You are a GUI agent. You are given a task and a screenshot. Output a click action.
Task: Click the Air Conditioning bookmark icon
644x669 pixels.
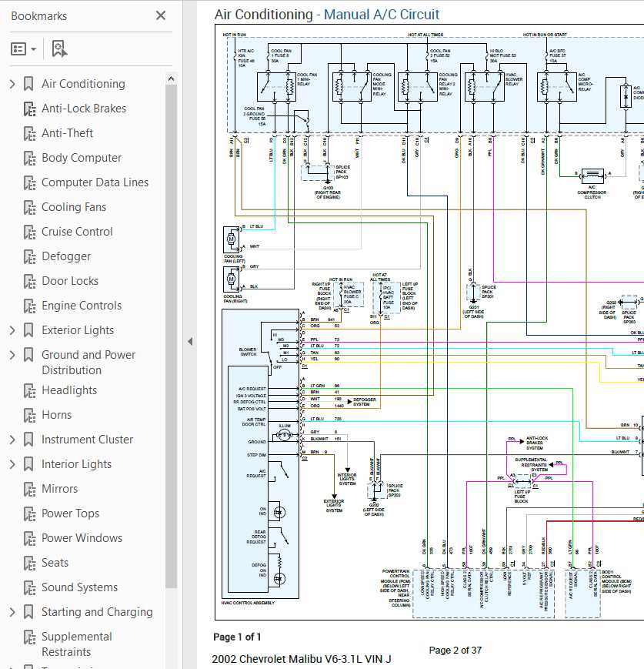28,84
